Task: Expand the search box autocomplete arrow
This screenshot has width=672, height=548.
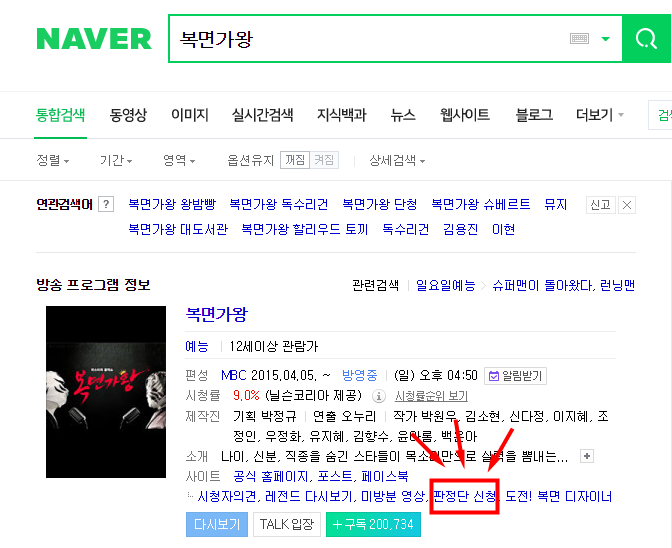Action: (x=606, y=39)
